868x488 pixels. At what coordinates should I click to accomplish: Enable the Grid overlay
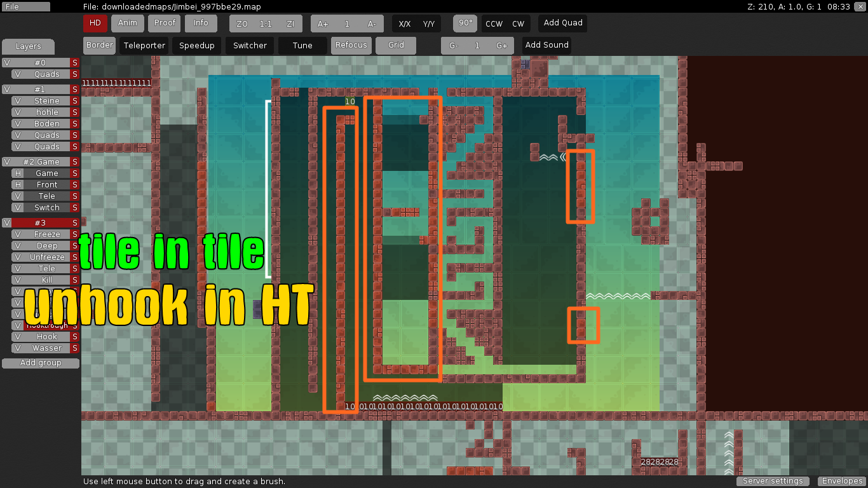click(395, 45)
